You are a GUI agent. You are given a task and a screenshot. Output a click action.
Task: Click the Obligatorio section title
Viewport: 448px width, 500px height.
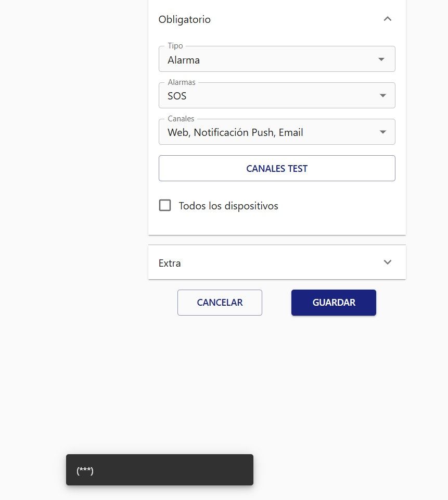click(x=185, y=20)
